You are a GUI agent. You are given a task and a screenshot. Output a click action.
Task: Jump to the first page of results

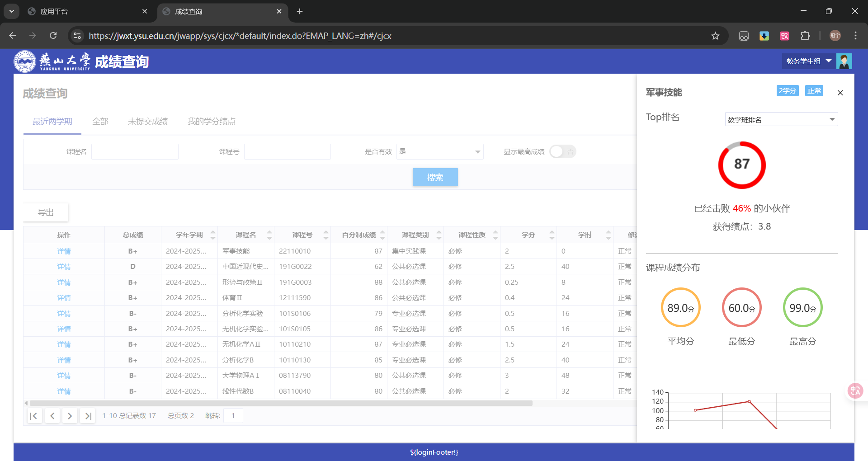tap(34, 415)
